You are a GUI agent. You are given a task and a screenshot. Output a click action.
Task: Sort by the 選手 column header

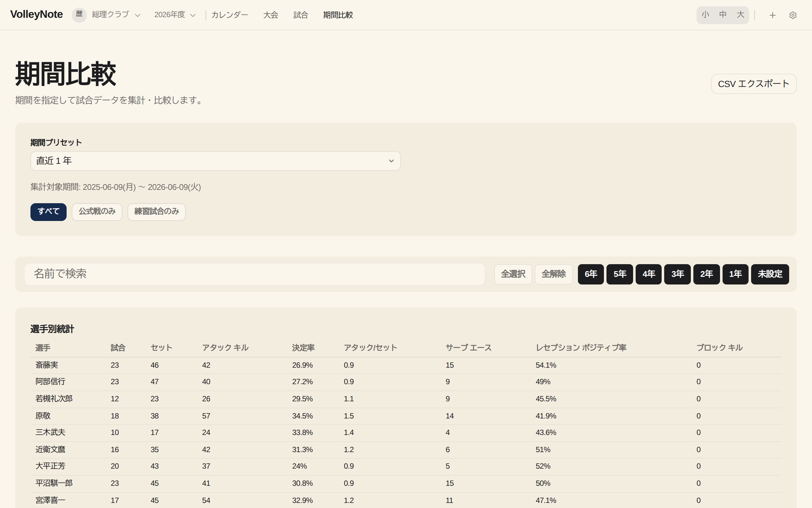(43, 348)
